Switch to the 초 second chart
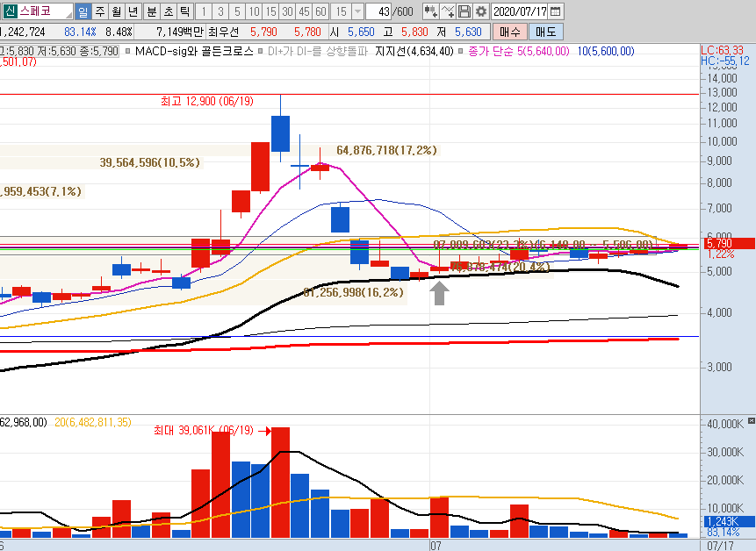 click(x=169, y=11)
